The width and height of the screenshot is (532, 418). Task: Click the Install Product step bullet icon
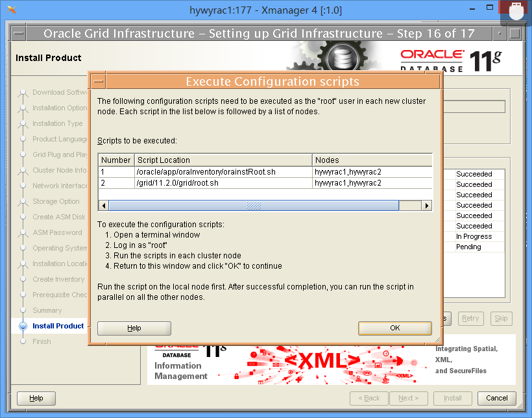[x=23, y=326]
